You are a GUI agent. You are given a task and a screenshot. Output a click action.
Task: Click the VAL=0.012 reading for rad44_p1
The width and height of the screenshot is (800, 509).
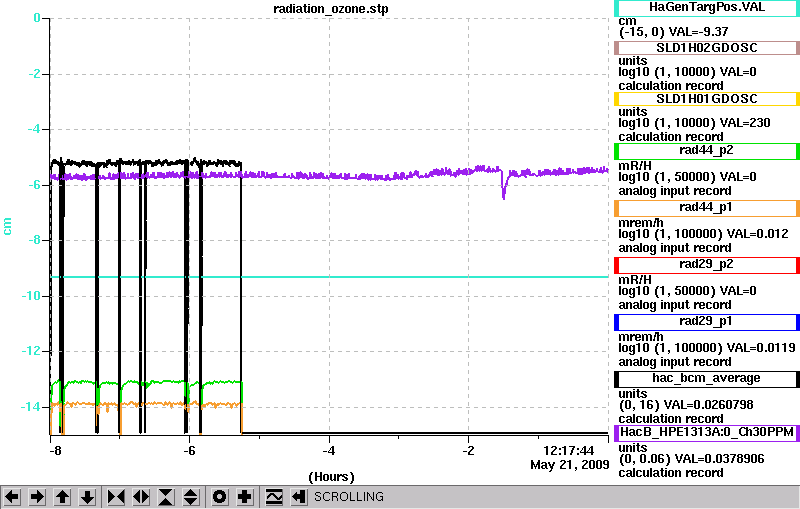tap(757, 234)
